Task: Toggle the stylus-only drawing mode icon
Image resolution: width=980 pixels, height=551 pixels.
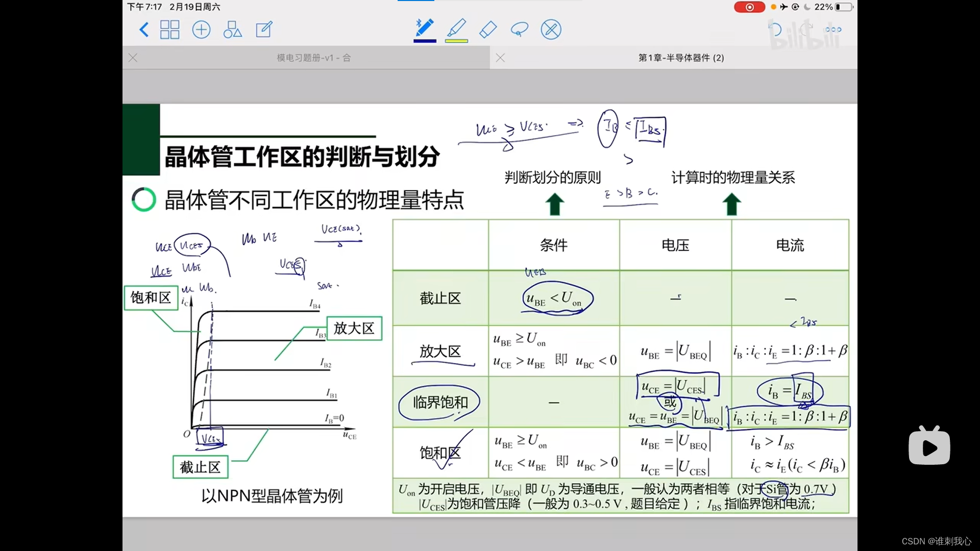Action: point(551,30)
